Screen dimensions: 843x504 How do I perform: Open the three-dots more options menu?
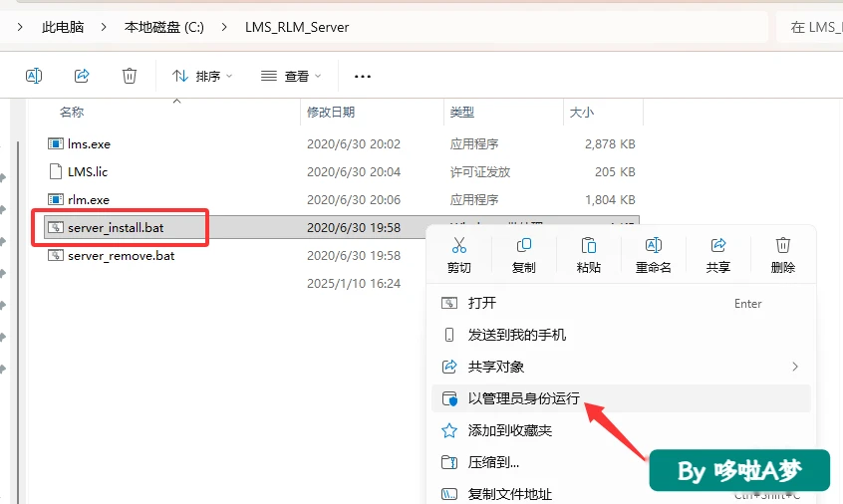(x=363, y=77)
